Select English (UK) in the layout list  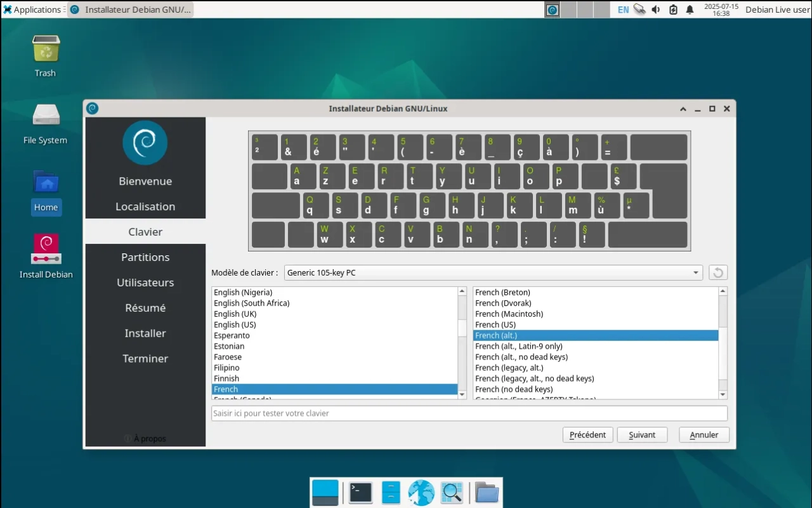point(285,314)
